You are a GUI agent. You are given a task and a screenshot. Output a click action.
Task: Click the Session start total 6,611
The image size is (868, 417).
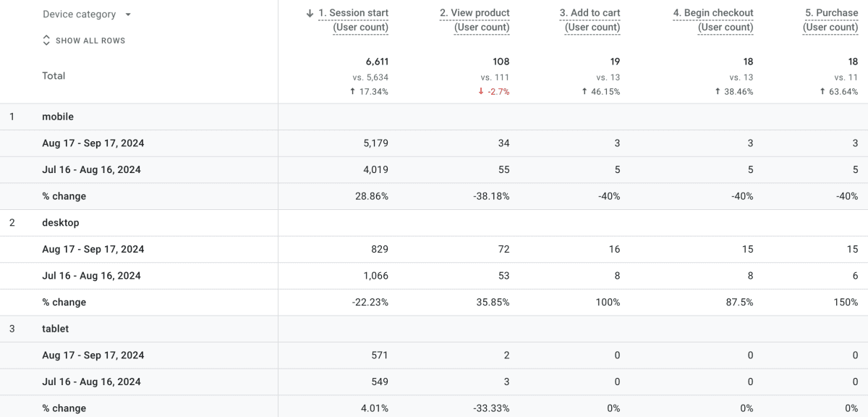point(377,62)
